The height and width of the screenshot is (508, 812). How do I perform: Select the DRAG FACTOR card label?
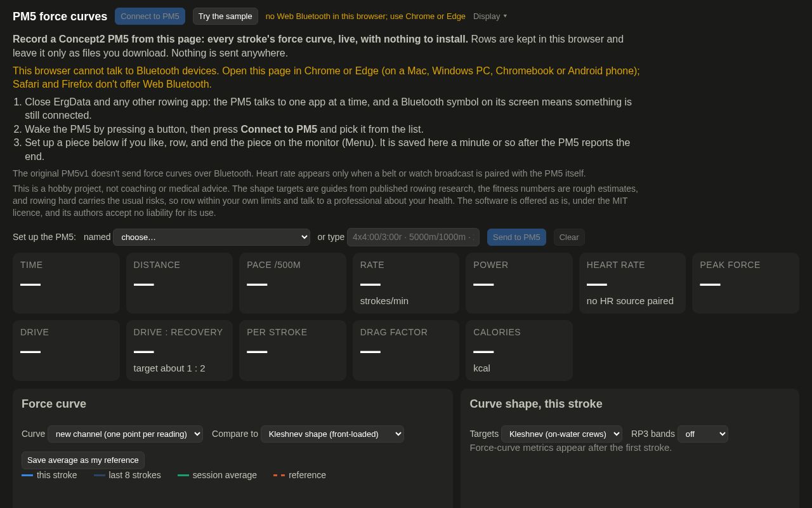pyautogui.click(x=394, y=332)
